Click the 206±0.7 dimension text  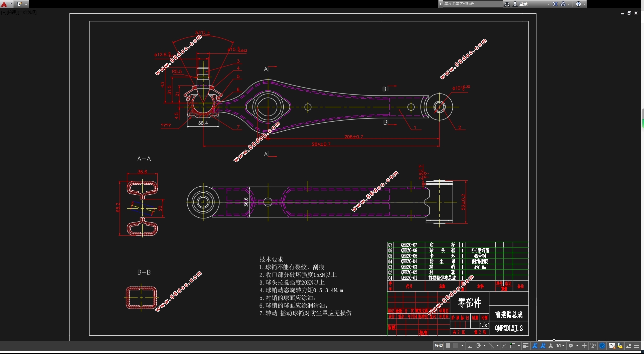[354, 137]
